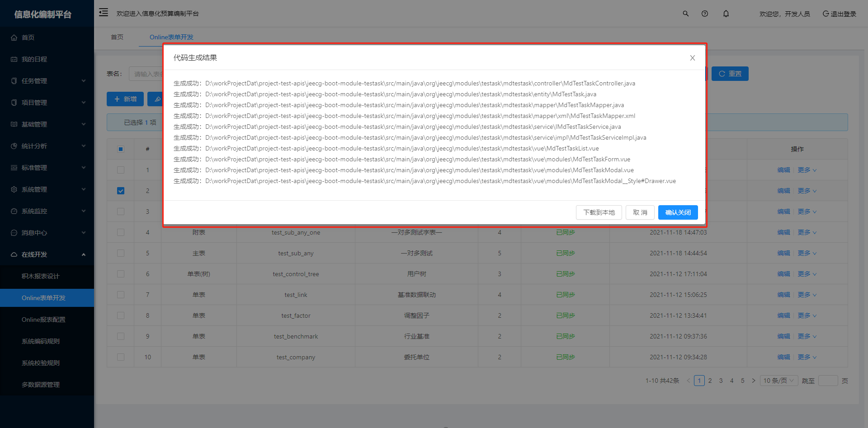868x428 pixels.
Task: Toggle the select-all checkbox in the table header
Action: click(121, 149)
